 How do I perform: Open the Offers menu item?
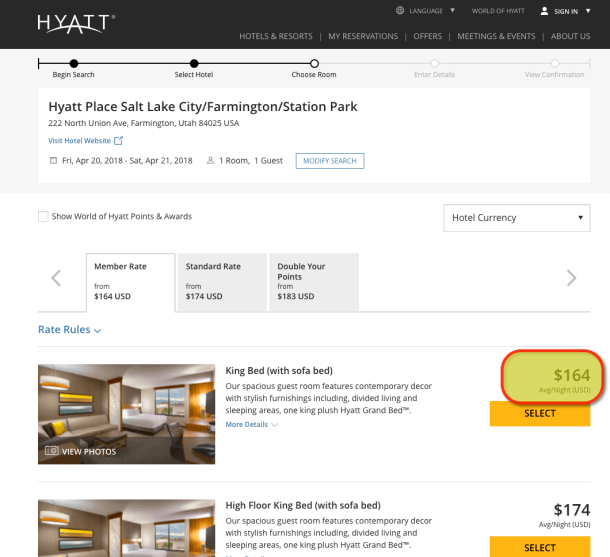[428, 36]
